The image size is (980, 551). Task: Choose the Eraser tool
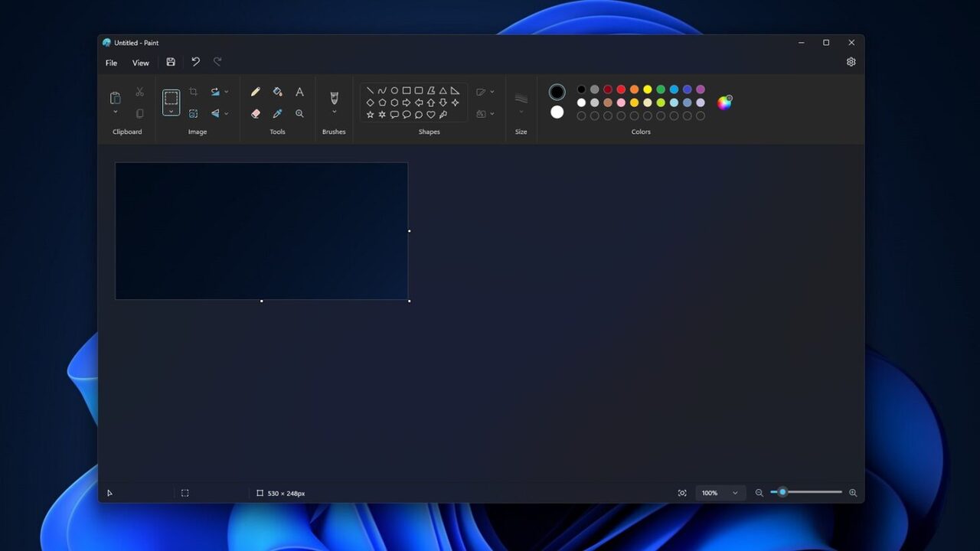(x=256, y=113)
